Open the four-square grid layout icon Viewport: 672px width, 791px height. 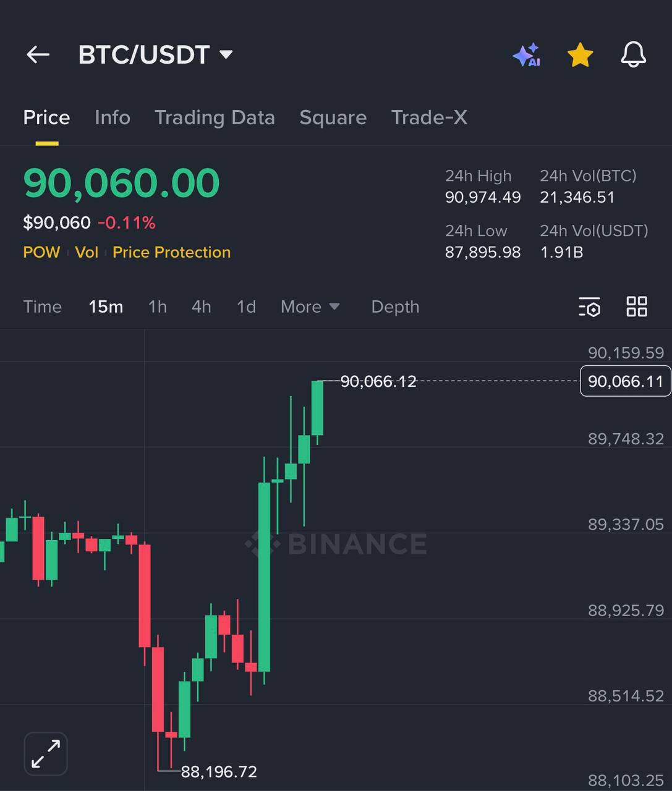(x=636, y=307)
